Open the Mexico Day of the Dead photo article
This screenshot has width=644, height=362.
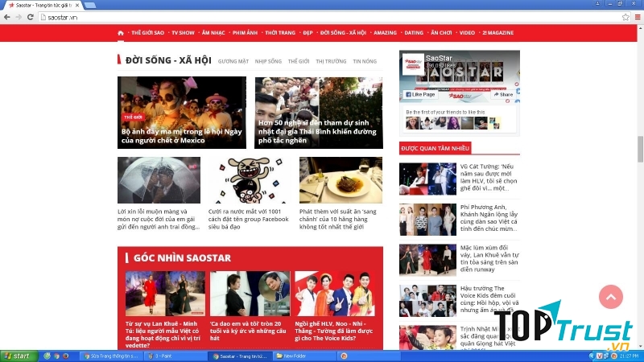pos(182,113)
